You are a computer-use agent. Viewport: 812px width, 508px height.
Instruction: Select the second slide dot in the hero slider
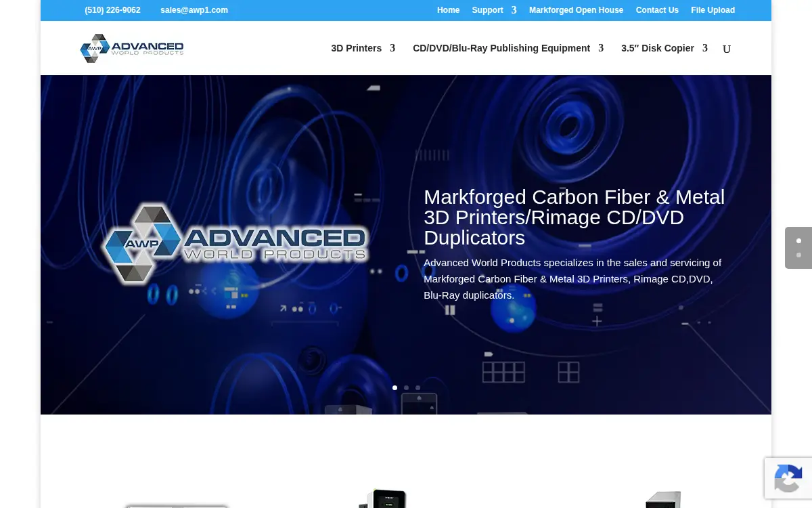(406, 388)
